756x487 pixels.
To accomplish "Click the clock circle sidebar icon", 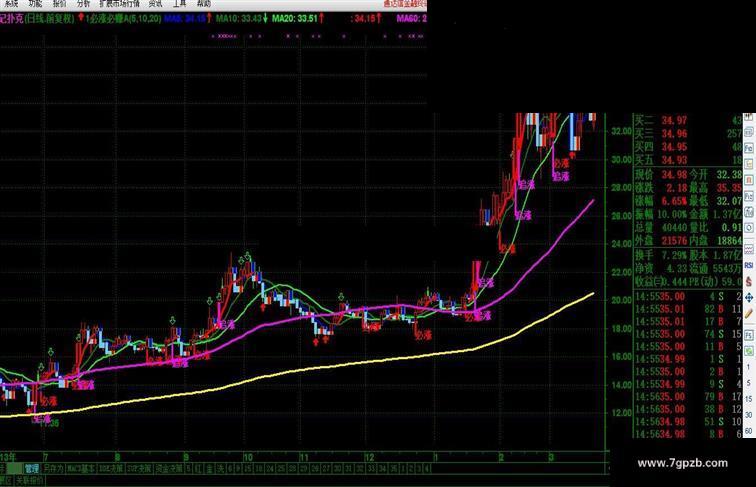I will [x=749, y=228].
